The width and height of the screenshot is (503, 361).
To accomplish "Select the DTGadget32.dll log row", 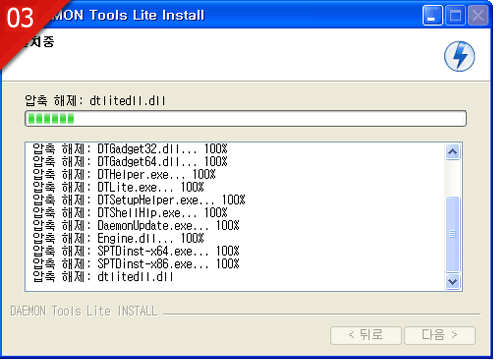I will pos(130,149).
